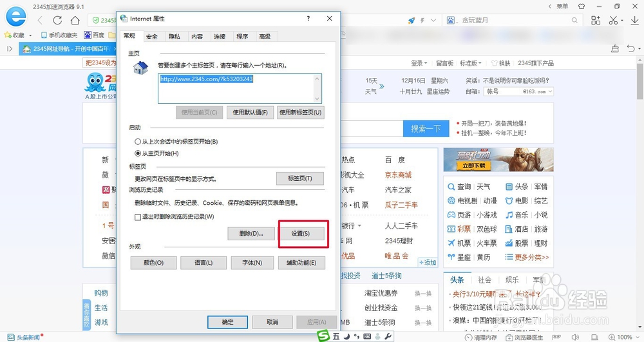The height and width of the screenshot is (342, 644).
Task: Switch to the 安全 tab
Action: (152, 37)
